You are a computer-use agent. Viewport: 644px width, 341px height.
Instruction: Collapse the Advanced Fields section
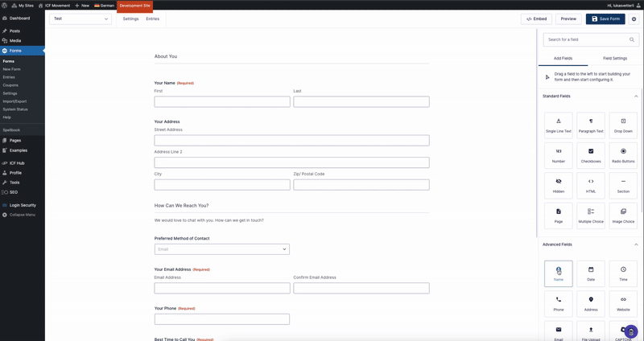tap(636, 244)
